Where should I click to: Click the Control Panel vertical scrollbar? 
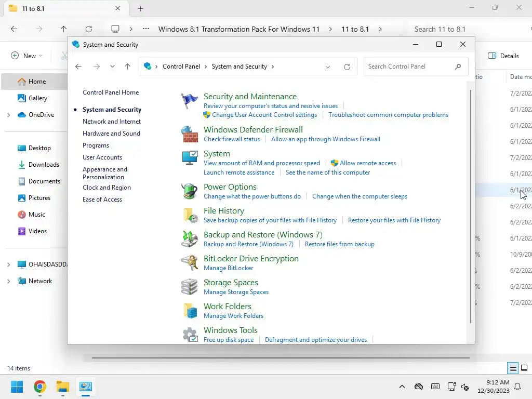(x=470, y=206)
